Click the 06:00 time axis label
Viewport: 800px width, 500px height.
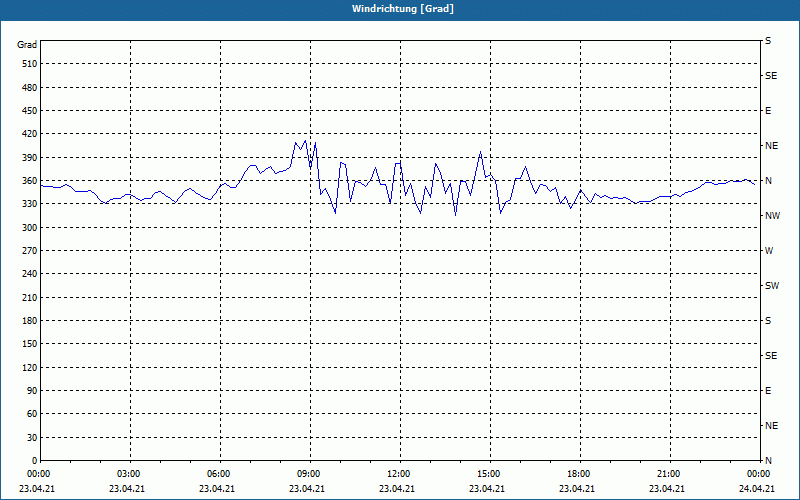(218, 474)
